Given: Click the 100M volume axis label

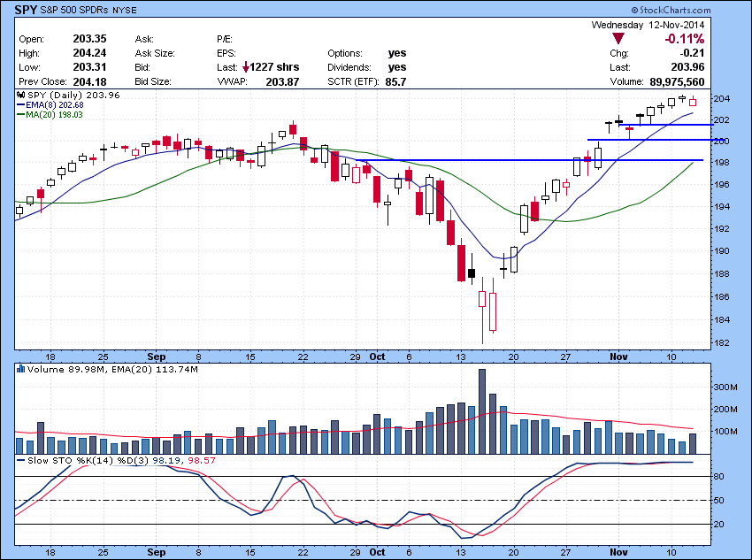Looking at the screenshot, I should pos(725,431).
